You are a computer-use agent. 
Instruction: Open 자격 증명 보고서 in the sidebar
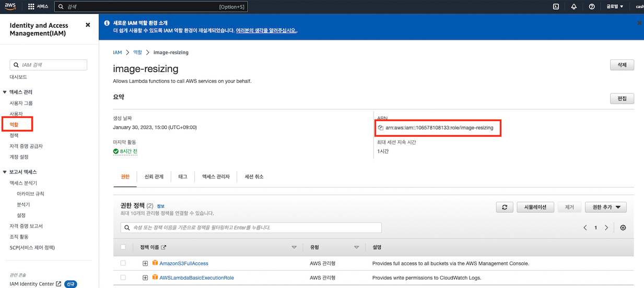click(26, 226)
